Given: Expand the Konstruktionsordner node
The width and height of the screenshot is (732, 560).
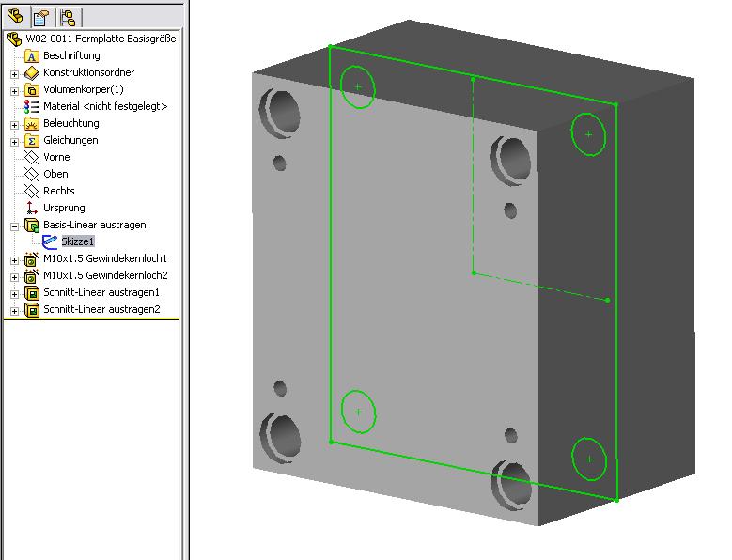Looking at the screenshot, I should [14, 74].
